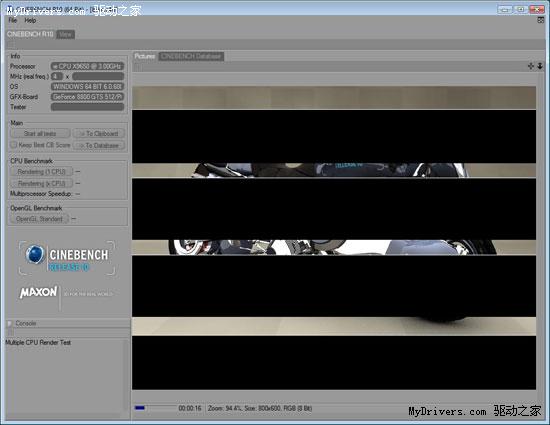This screenshot has height=425, width=550.
Task: Click the MAXON logo
Action: tap(38, 292)
